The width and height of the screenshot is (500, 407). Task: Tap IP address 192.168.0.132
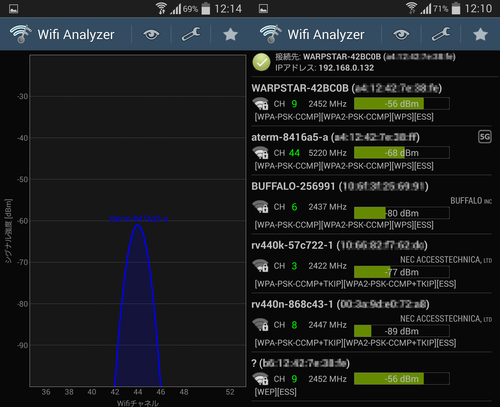click(x=346, y=68)
